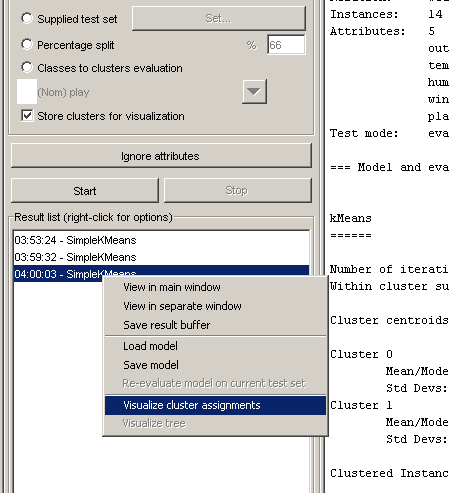The height and width of the screenshot is (493, 449).
Task: Start the clustering run
Action: [x=85, y=191]
